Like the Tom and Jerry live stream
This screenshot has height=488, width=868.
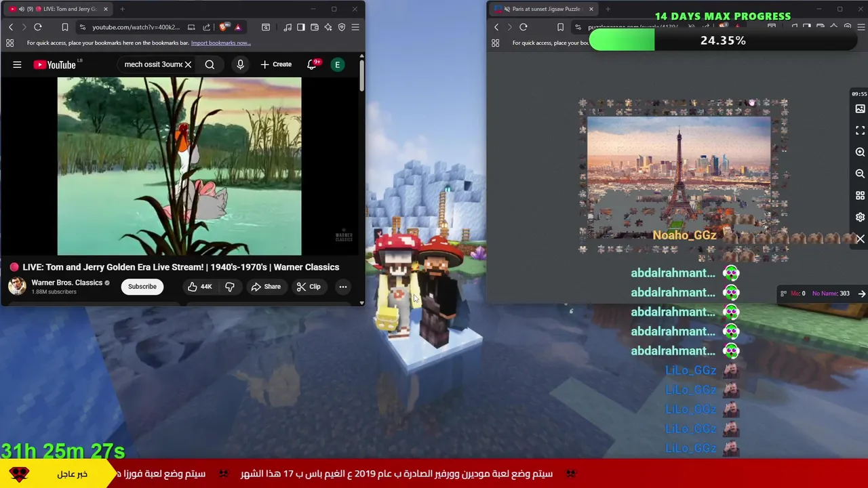200,287
